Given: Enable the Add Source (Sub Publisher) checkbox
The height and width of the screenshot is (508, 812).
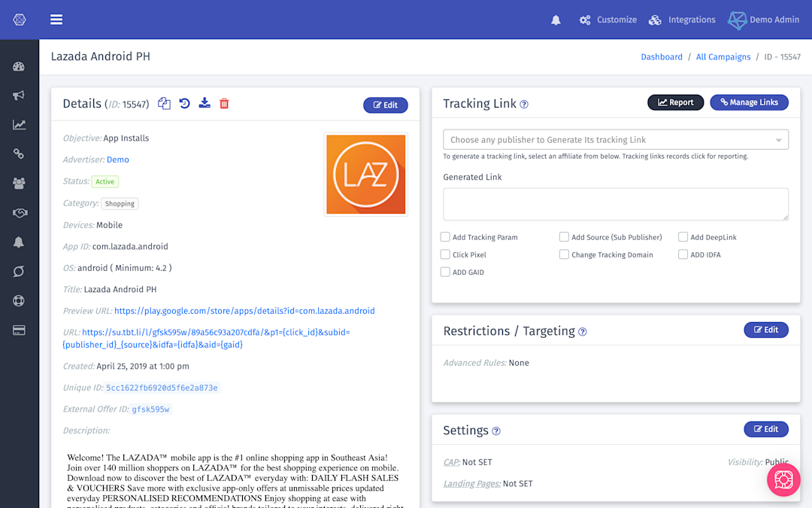Looking at the screenshot, I should pos(564,237).
